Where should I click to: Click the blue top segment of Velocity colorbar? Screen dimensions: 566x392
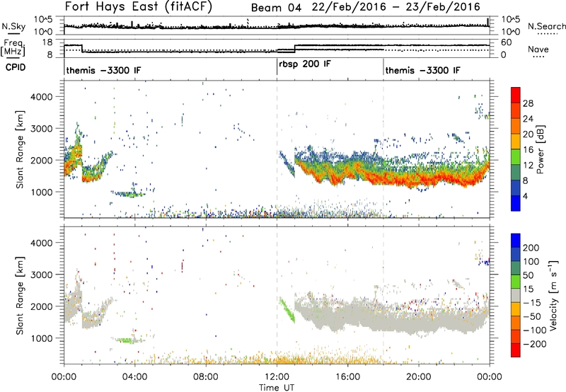tap(516, 241)
